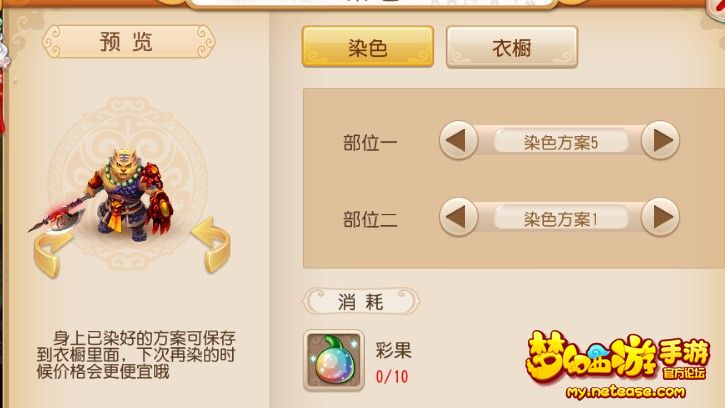The image size is (725, 408).
Task: Tap the 彩果 rainbow fruit item icon
Action: 334,360
